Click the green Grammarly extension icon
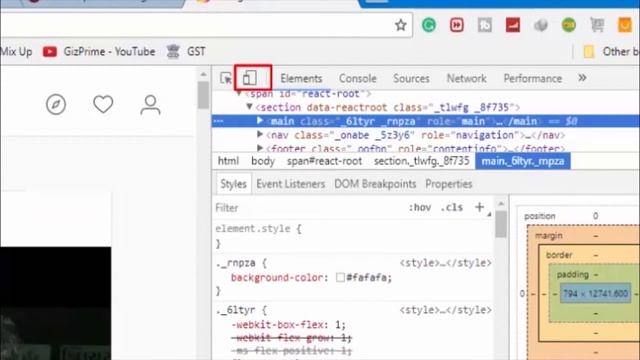640x360 pixels. point(429,25)
